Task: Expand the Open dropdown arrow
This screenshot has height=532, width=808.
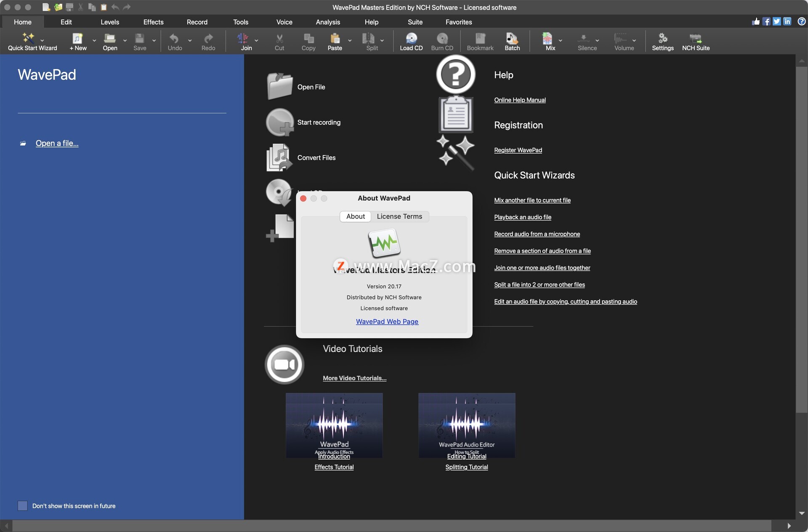Action: point(125,41)
